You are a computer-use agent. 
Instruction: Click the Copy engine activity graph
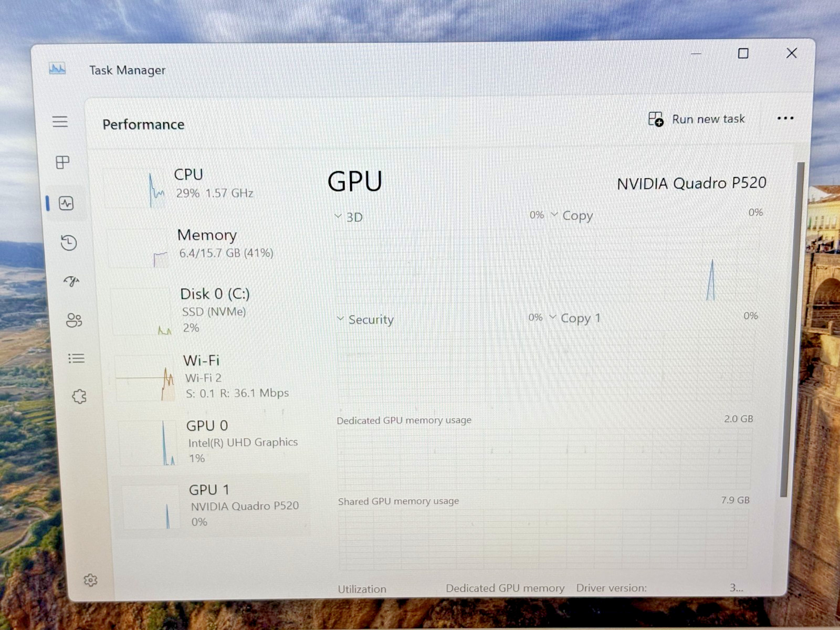pos(654,264)
